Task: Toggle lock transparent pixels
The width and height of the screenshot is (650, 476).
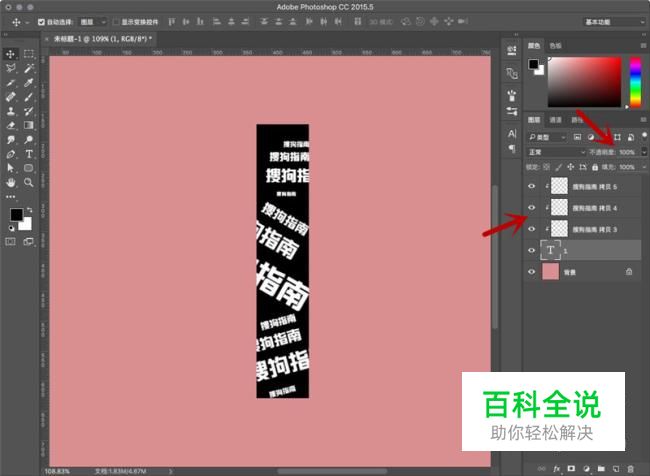Action: pos(546,167)
